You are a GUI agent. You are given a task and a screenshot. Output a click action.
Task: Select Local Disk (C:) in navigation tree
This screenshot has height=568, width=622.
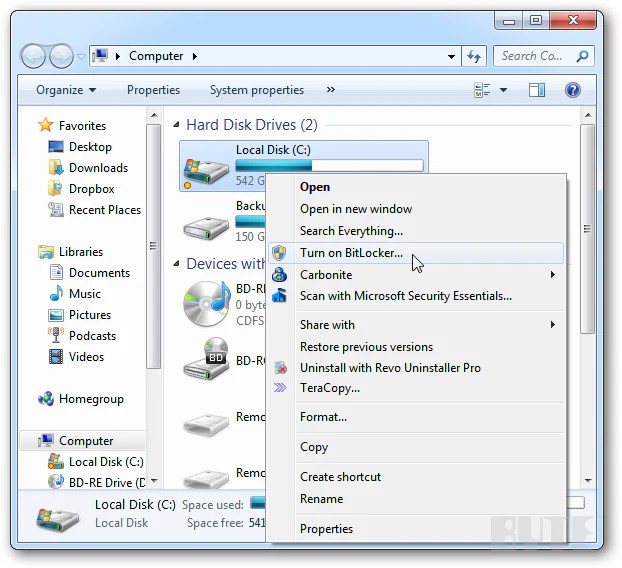coord(106,461)
